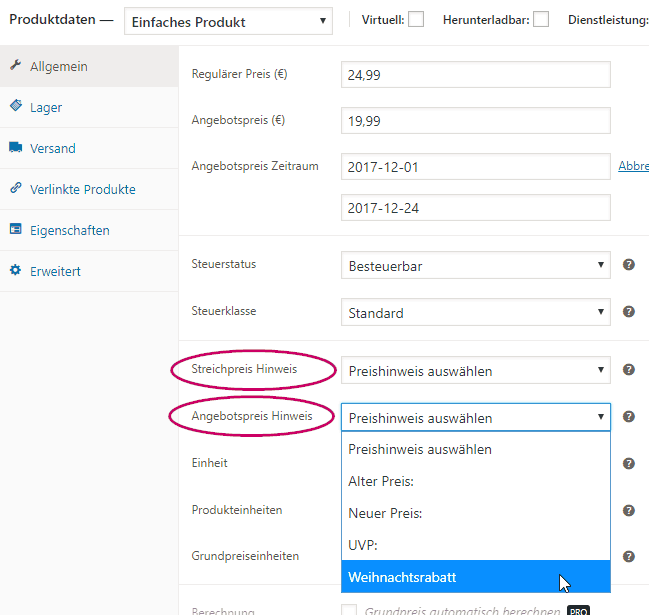Open the Allgemein tab
Screen dimensions: 649x615
(89, 66)
